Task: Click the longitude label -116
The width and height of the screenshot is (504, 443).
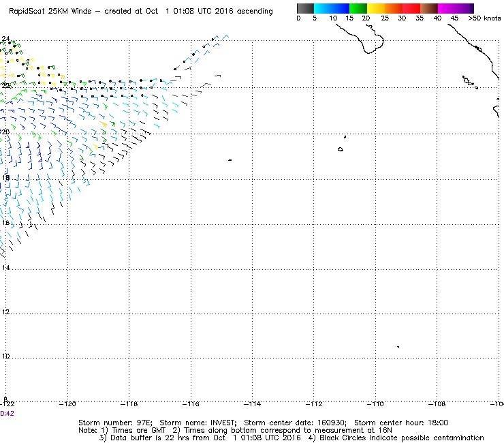Action: [191, 404]
